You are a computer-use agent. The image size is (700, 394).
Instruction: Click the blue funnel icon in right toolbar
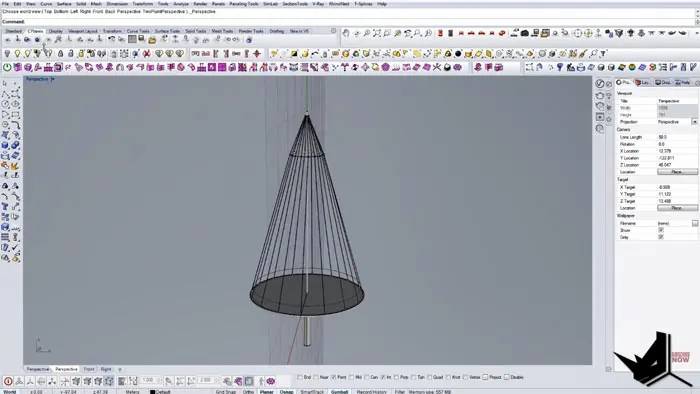point(560,67)
